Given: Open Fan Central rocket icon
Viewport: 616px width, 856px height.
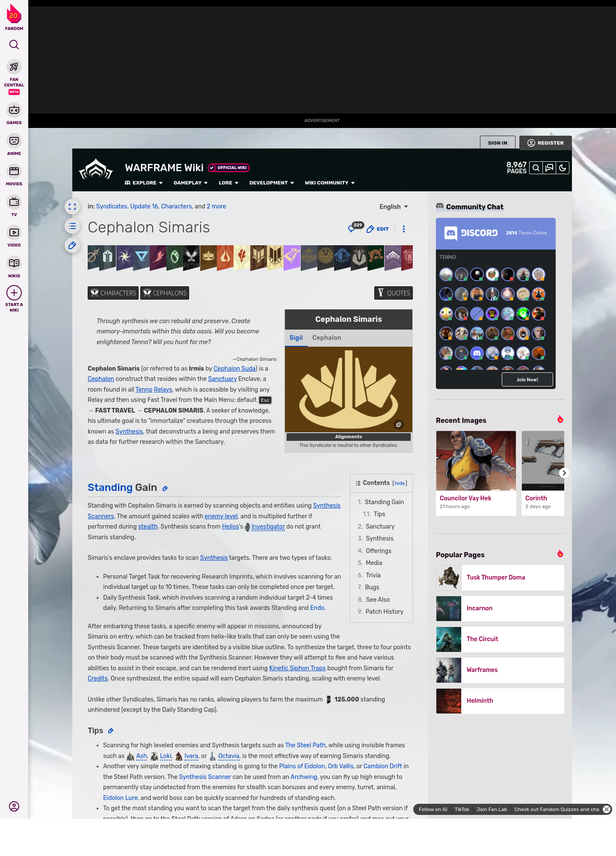Looking at the screenshot, I should coord(14,67).
